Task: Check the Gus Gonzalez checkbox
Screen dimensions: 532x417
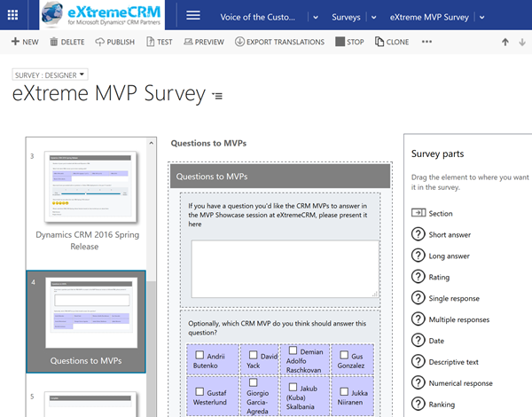Action: coord(344,355)
